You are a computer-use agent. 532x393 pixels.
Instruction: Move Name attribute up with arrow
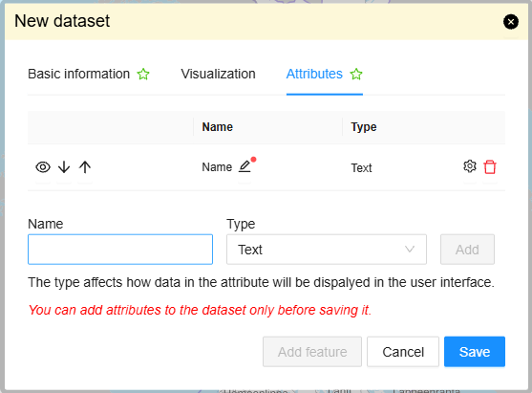click(x=85, y=167)
